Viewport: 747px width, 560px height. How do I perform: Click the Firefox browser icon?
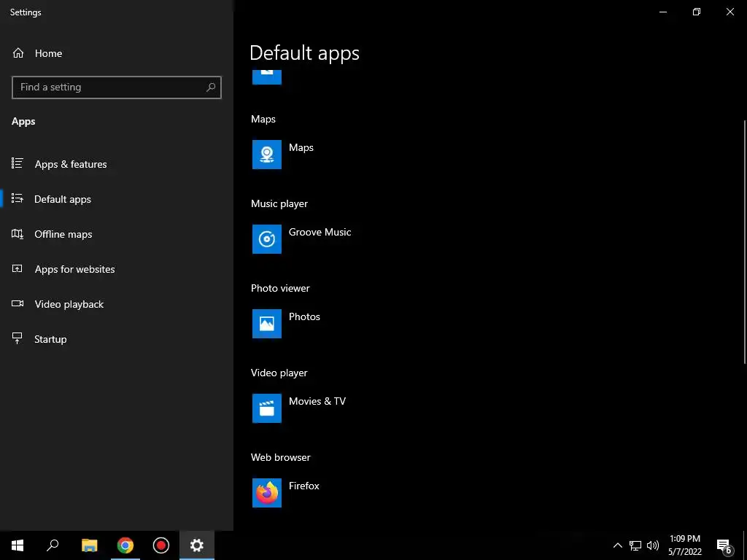(x=267, y=493)
